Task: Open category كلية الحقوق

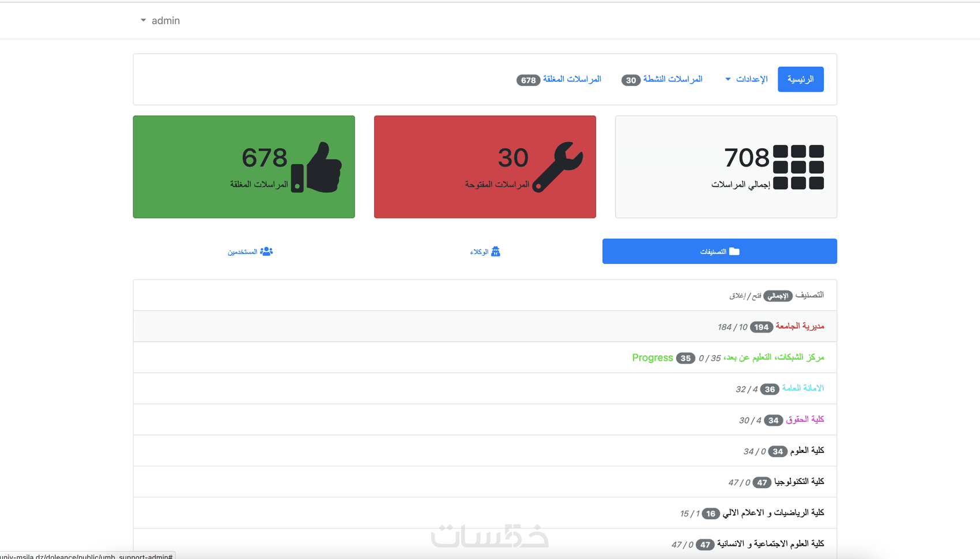Action: point(805,420)
